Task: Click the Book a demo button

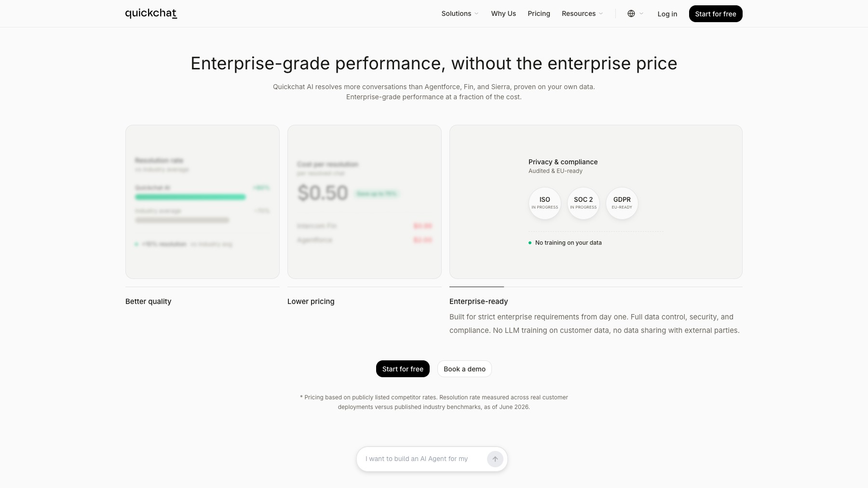Action: click(x=464, y=369)
